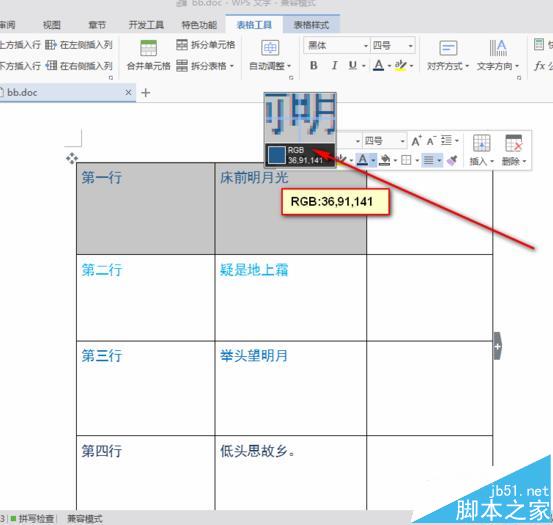This screenshot has height=525, width=553.
Task: Open the font group dialog launcher
Action: point(291,78)
